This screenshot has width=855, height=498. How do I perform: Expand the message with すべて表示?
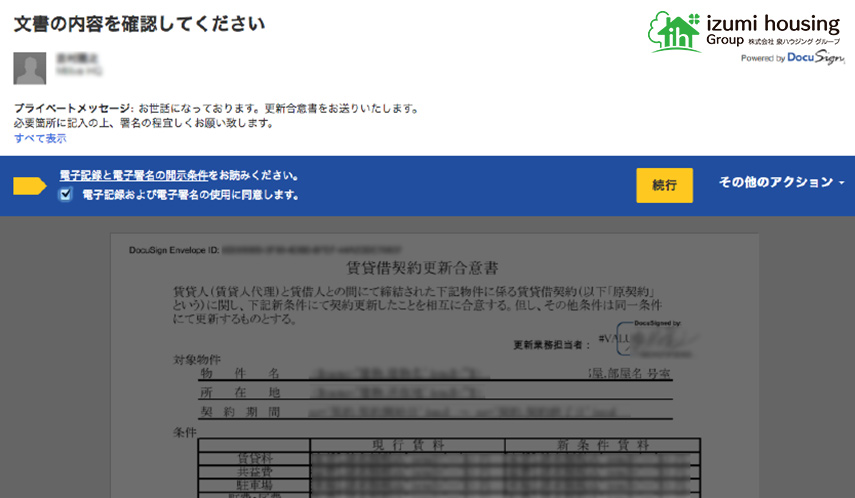coord(40,138)
